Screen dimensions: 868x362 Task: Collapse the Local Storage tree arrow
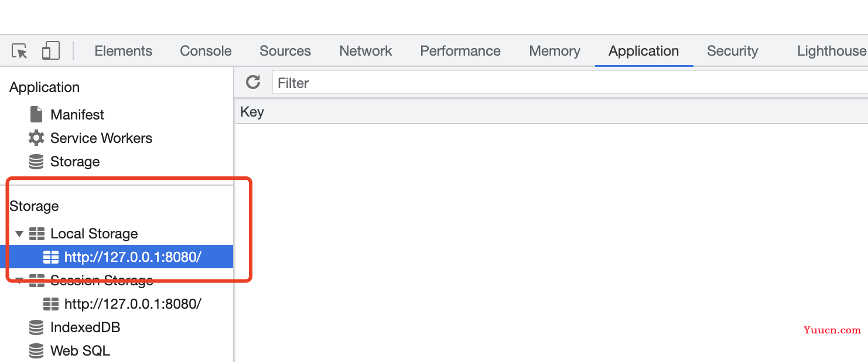pyautogui.click(x=19, y=234)
